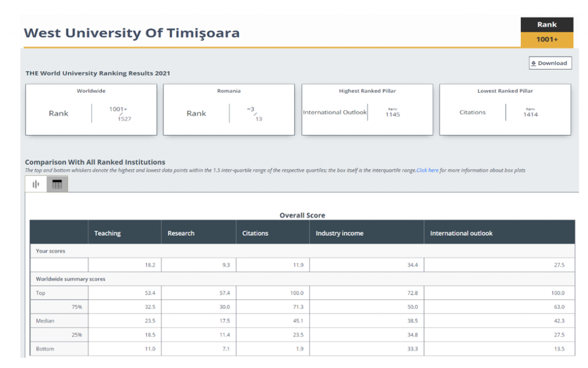Click Your scores Citations value 11.9
Screen dimensions: 588x368
pos(298,265)
